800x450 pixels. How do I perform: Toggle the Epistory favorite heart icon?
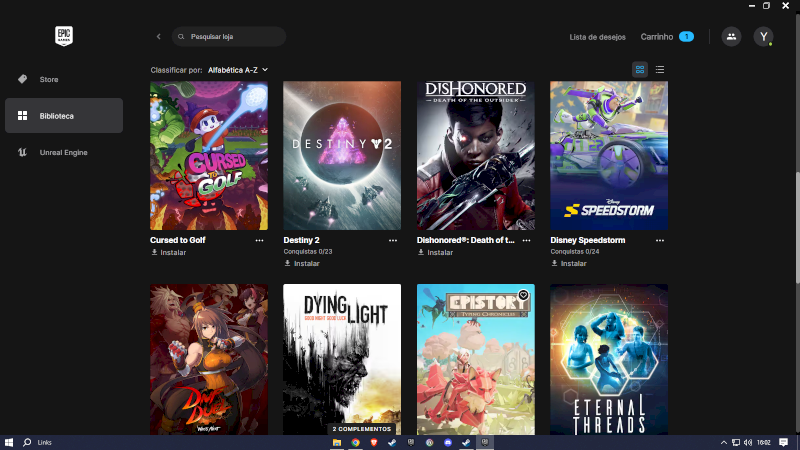pyautogui.click(x=523, y=295)
